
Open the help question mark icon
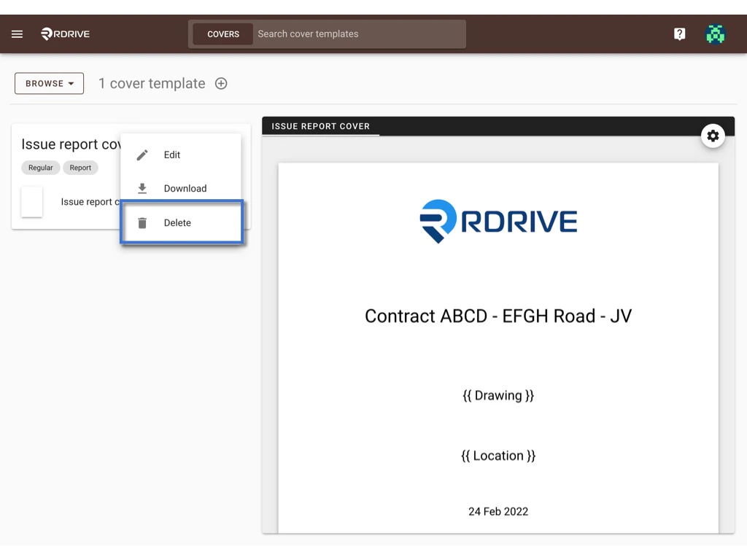click(679, 34)
